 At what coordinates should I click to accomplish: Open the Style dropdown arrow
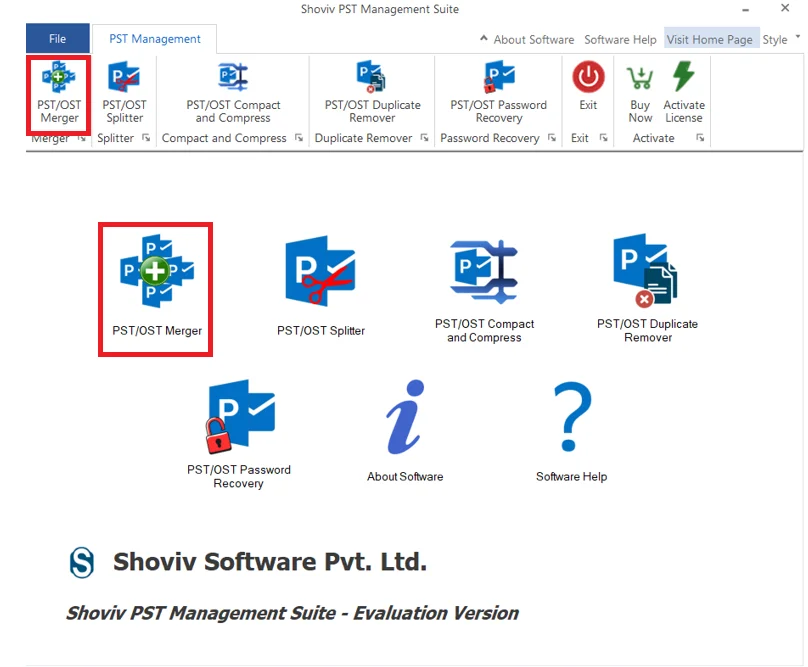pyautogui.click(x=798, y=37)
